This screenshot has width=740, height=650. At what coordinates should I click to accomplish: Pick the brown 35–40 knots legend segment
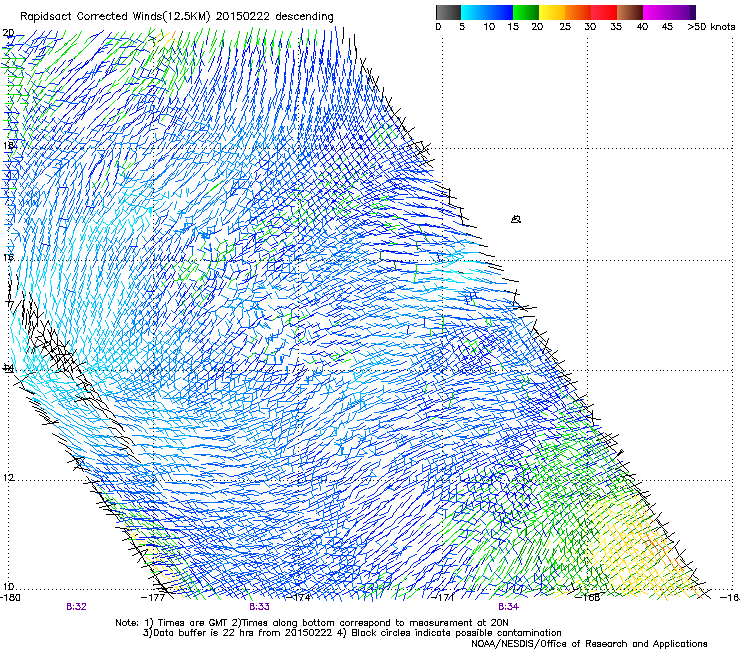(630, 12)
